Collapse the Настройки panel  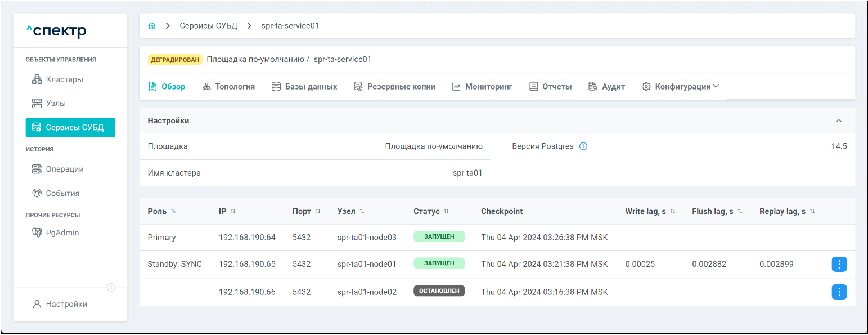pyautogui.click(x=839, y=121)
